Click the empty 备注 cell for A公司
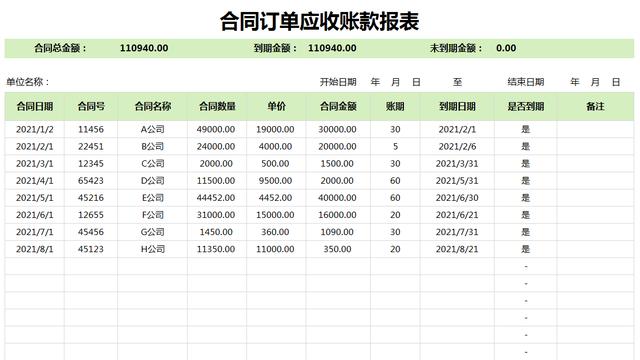Screen dimensions: 640x360 (x=595, y=129)
